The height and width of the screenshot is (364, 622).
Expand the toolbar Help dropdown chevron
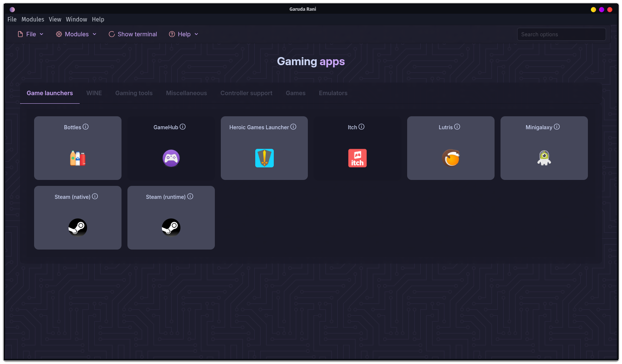pyautogui.click(x=196, y=34)
